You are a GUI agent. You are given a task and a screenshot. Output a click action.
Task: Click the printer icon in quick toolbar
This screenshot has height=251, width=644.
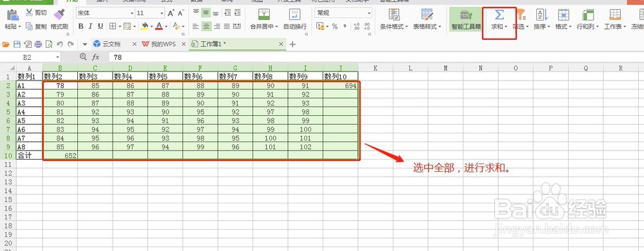coord(38,44)
